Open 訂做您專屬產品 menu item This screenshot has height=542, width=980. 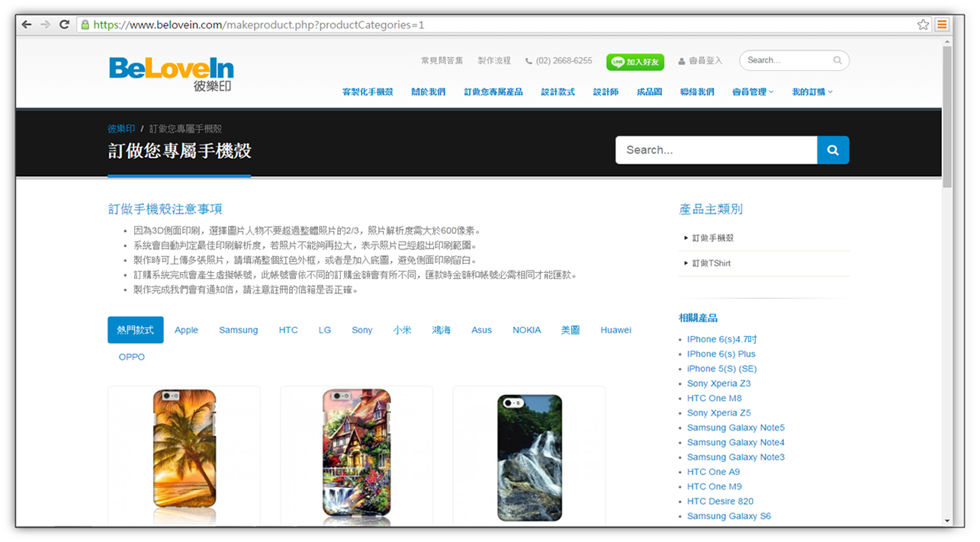pyautogui.click(x=493, y=91)
